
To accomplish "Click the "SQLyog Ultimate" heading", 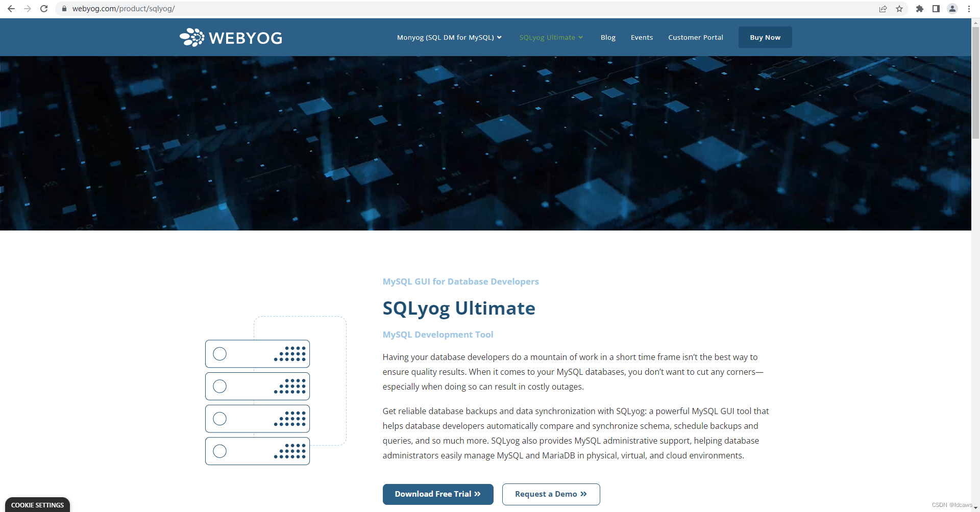I will coord(459,309).
